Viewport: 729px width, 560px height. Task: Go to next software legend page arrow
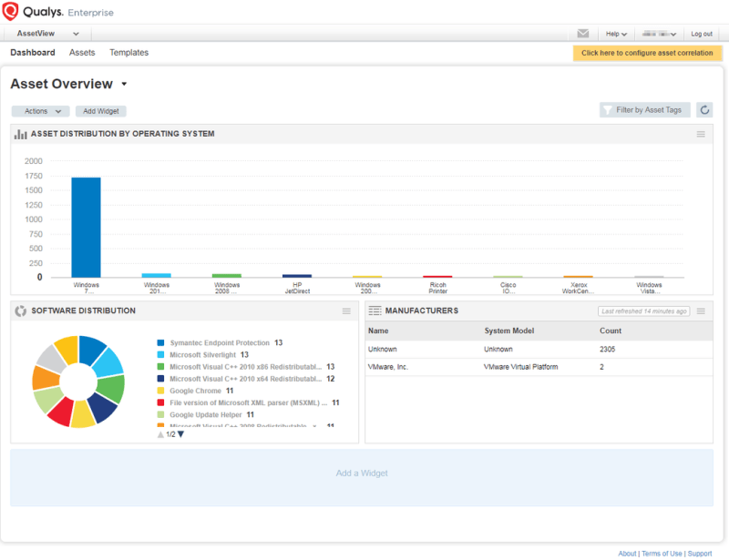[180, 434]
